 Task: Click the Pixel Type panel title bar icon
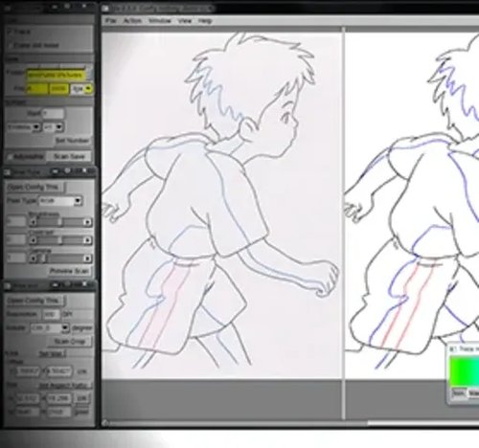point(8,172)
